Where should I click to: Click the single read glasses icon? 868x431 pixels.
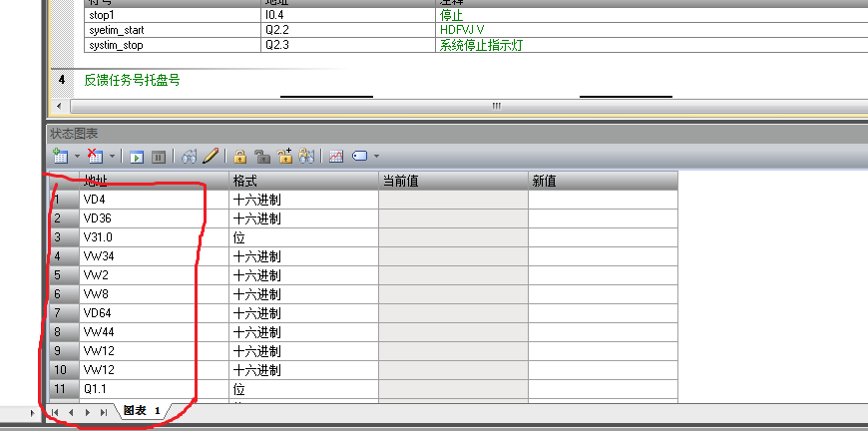[x=190, y=157]
